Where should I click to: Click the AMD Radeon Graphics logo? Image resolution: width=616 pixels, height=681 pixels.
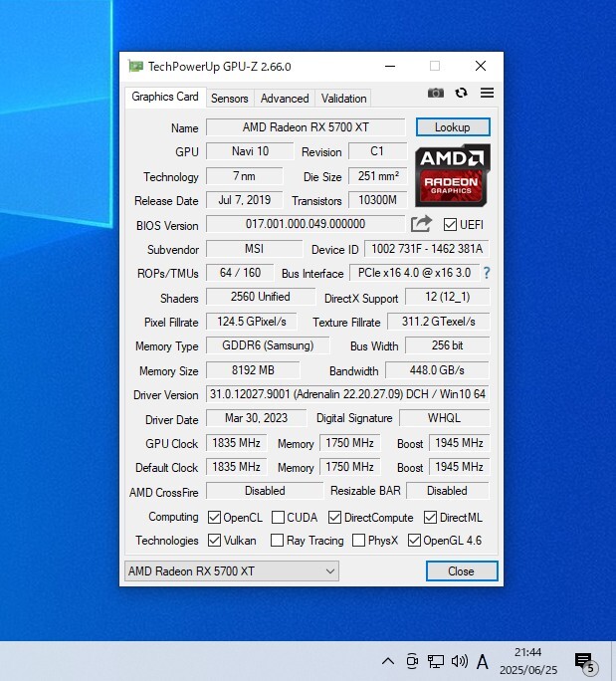click(453, 175)
